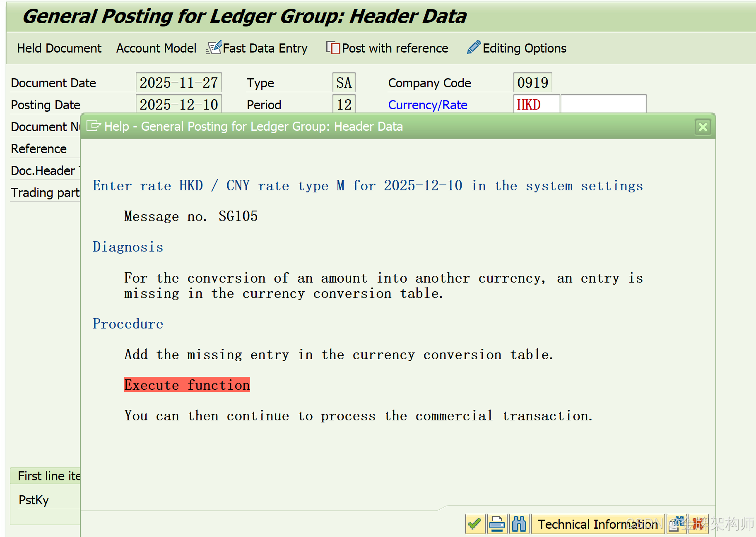Open Technical Information
The height and width of the screenshot is (537, 756).
click(597, 524)
